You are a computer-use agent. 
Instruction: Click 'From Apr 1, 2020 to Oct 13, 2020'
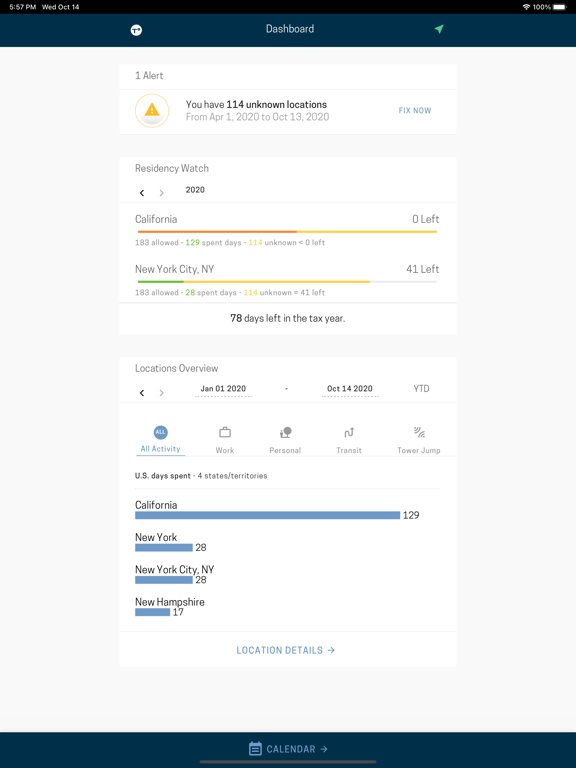click(257, 117)
